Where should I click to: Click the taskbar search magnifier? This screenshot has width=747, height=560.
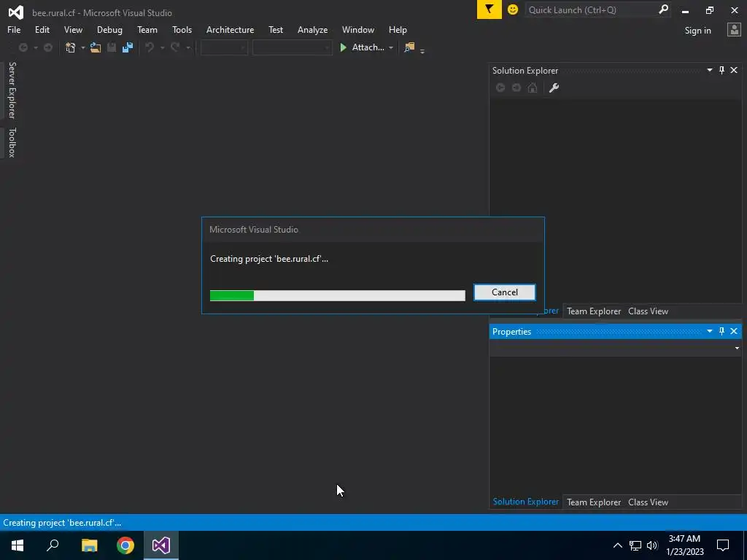pyautogui.click(x=53, y=545)
